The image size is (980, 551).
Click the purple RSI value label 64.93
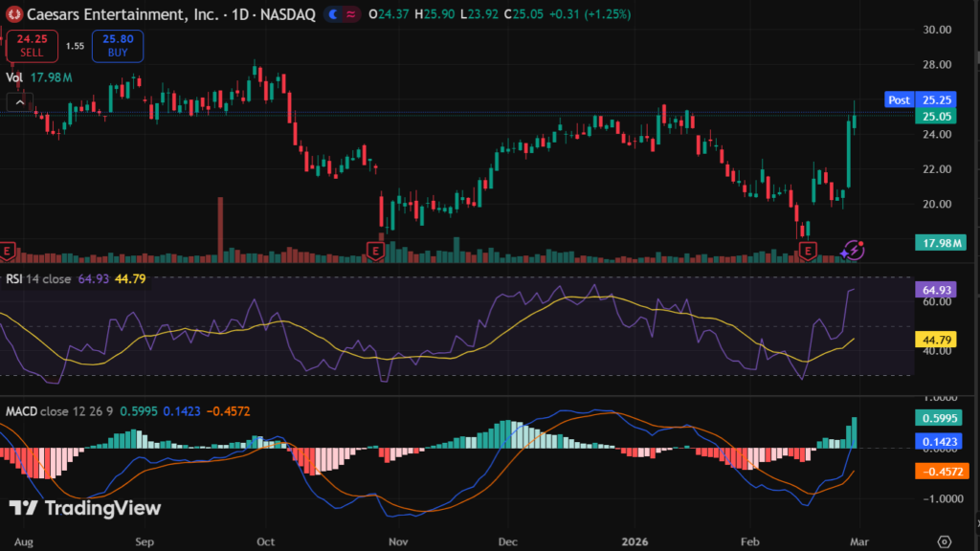pyautogui.click(x=933, y=289)
